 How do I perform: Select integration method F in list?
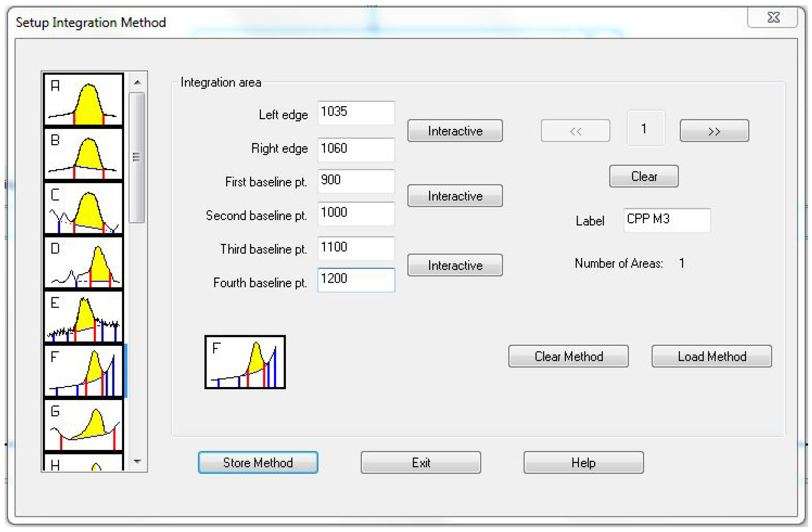(84, 371)
